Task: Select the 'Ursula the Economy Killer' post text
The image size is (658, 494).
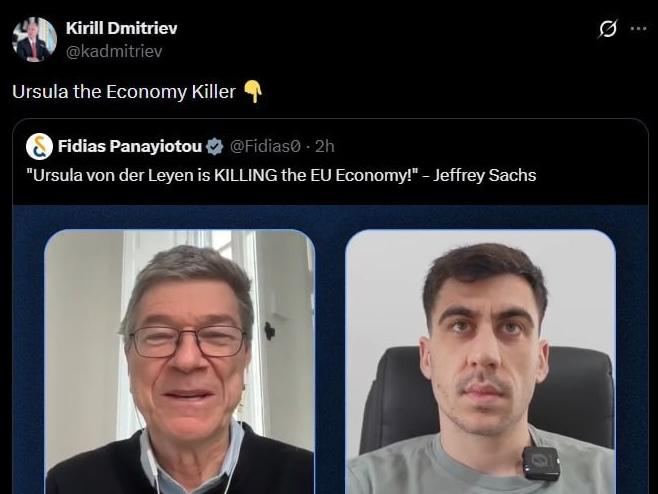Action: pyautogui.click(x=124, y=91)
